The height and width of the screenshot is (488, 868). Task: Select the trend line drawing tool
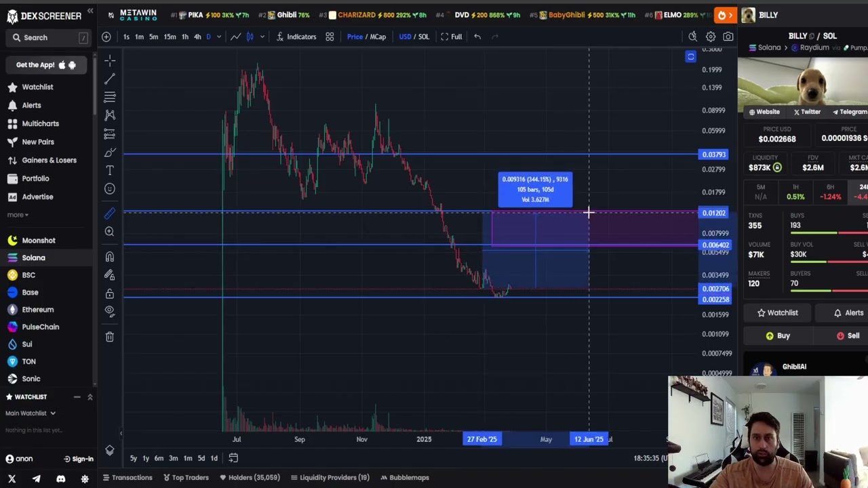coord(110,79)
